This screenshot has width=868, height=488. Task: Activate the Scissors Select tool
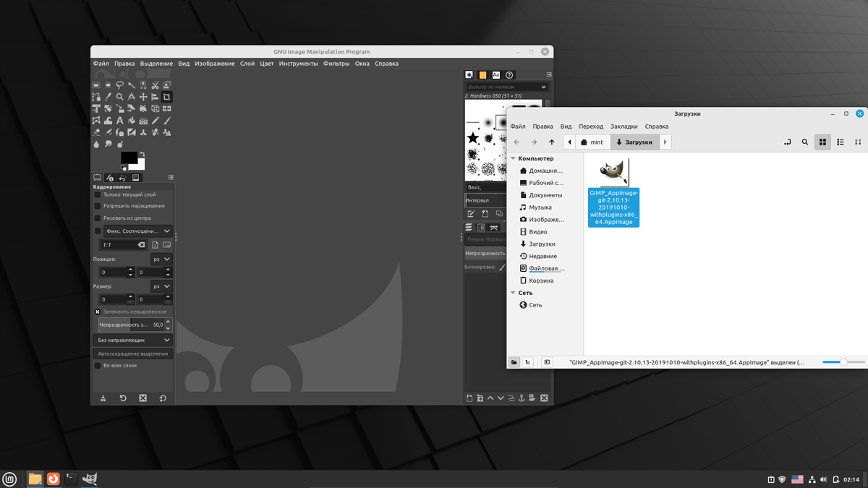pos(156,85)
